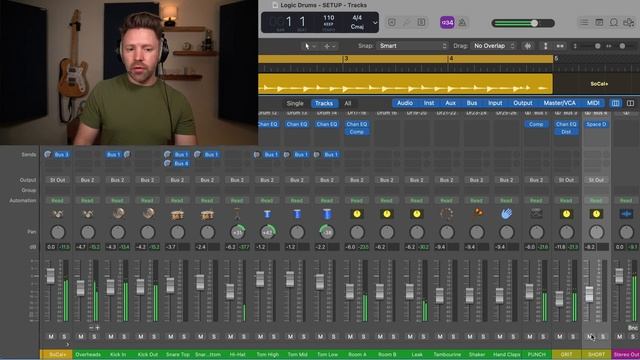Open the Comp plug-in on PUNCH channel
Screen dimensions: 640x360
536,124
